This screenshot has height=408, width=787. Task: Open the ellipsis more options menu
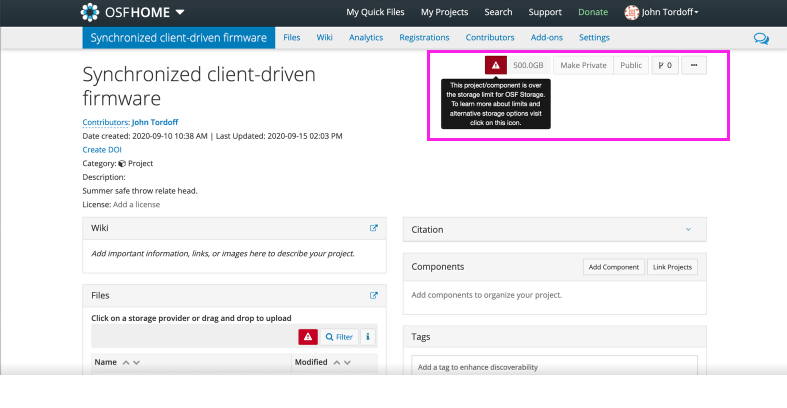coord(694,65)
